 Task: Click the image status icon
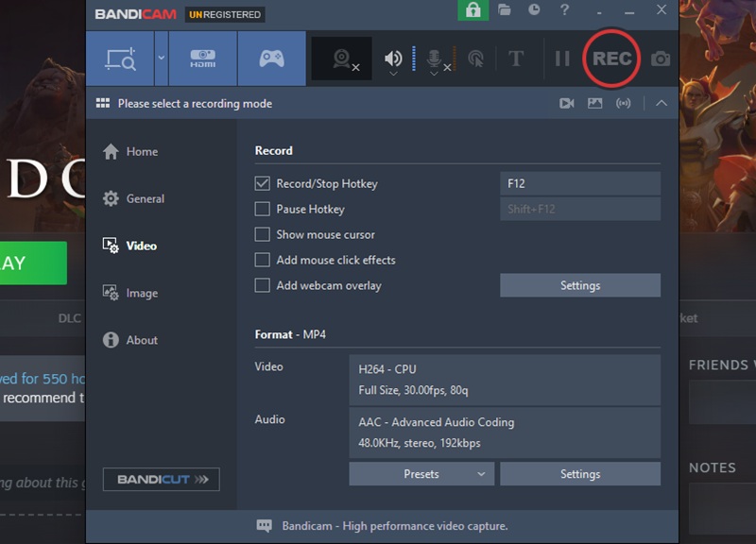coord(595,103)
